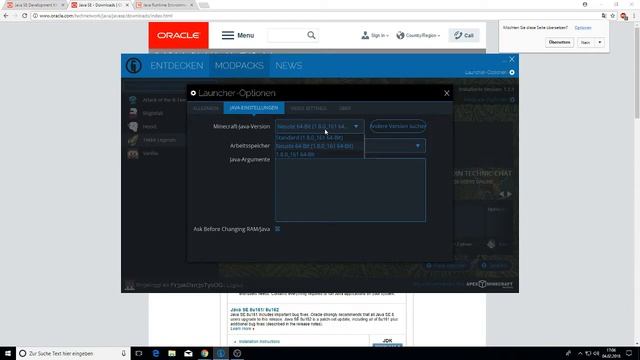Viewport: 640px width, 360px height.
Task: Open the Action Center notifications icon
Action: click(x=629, y=353)
